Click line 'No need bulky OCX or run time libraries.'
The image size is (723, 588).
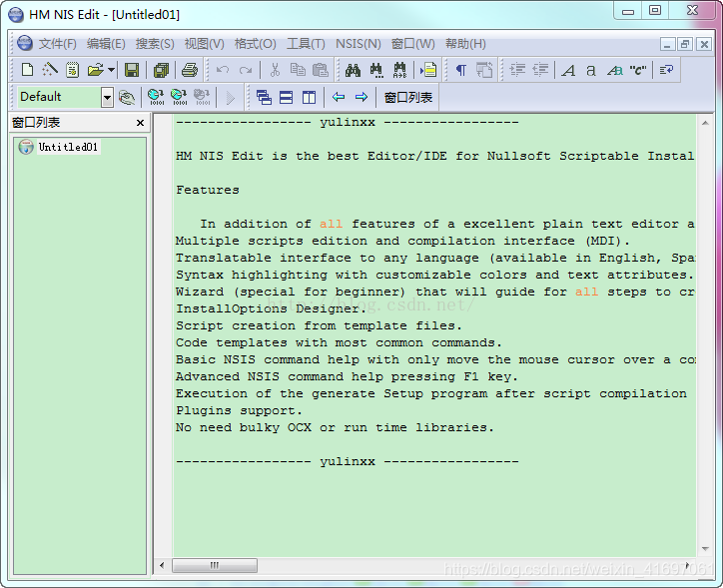335,427
